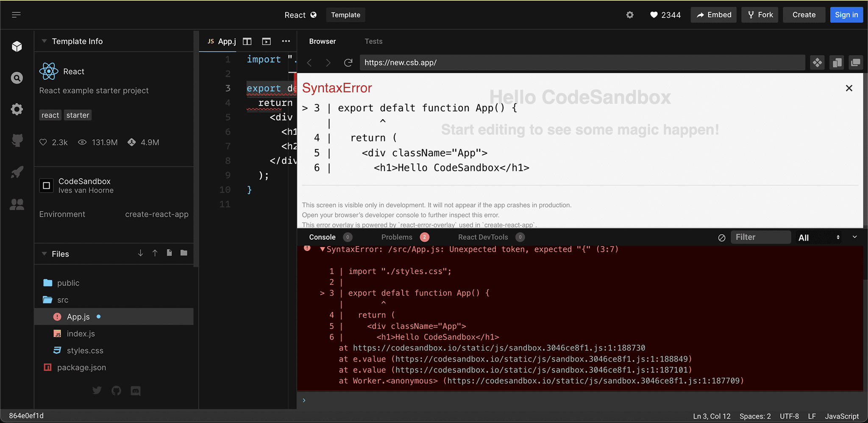Open the Sandbox Info cube icon
Screen dimensions: 868x423
(17, 46)
